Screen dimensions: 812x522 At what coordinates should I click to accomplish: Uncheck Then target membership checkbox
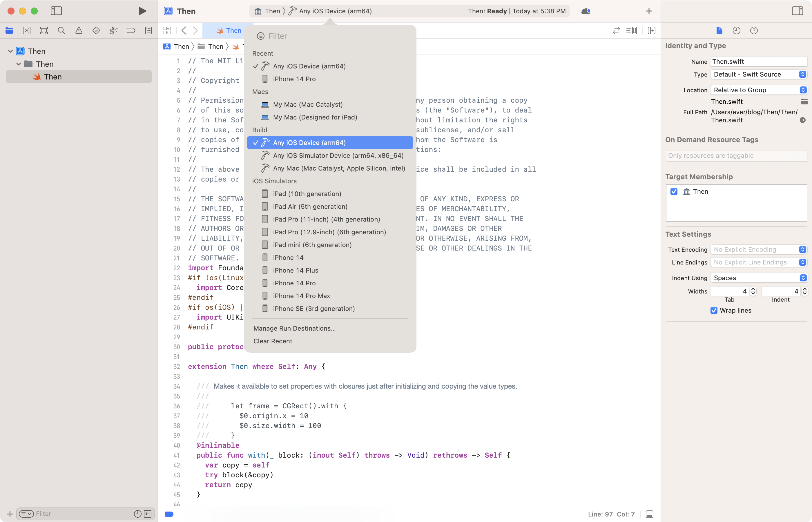click(674, 191)
